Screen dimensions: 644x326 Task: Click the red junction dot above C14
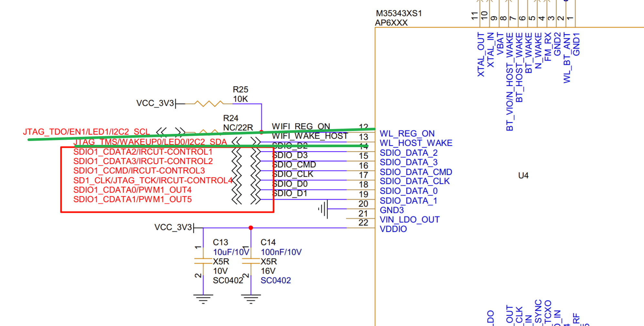pyautogui.click(x=251, y=228)
